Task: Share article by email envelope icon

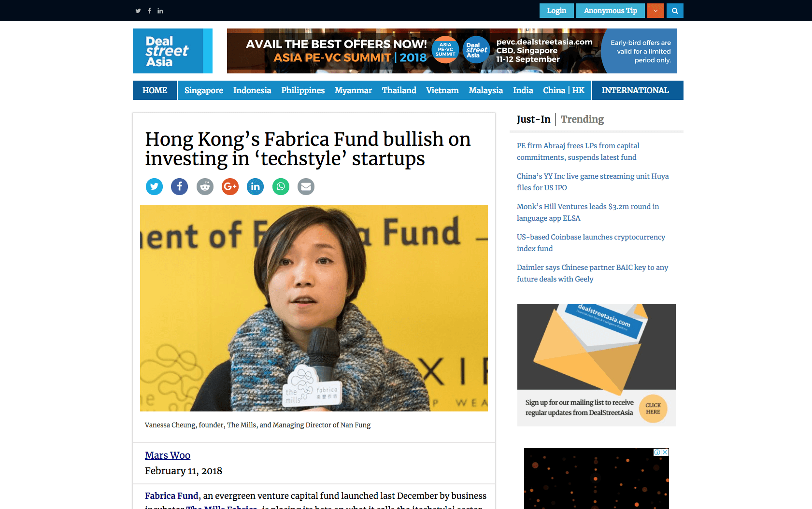Action: 306,186
